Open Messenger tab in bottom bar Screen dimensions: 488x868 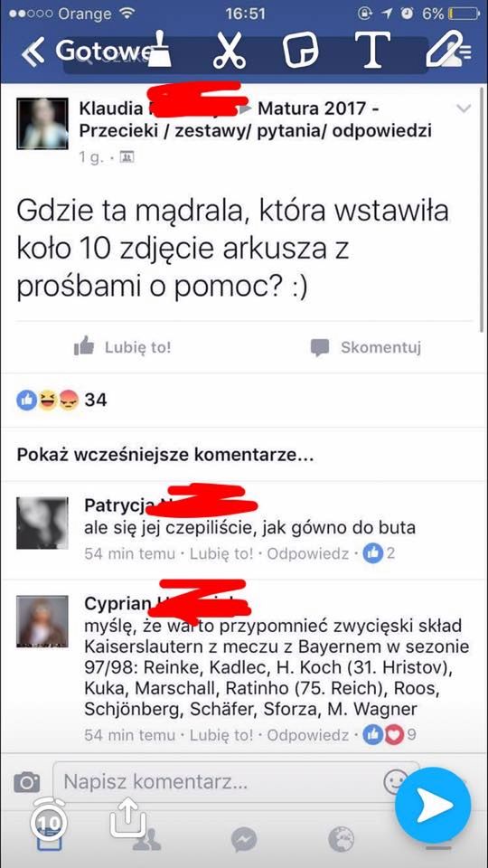pos(243,840)
